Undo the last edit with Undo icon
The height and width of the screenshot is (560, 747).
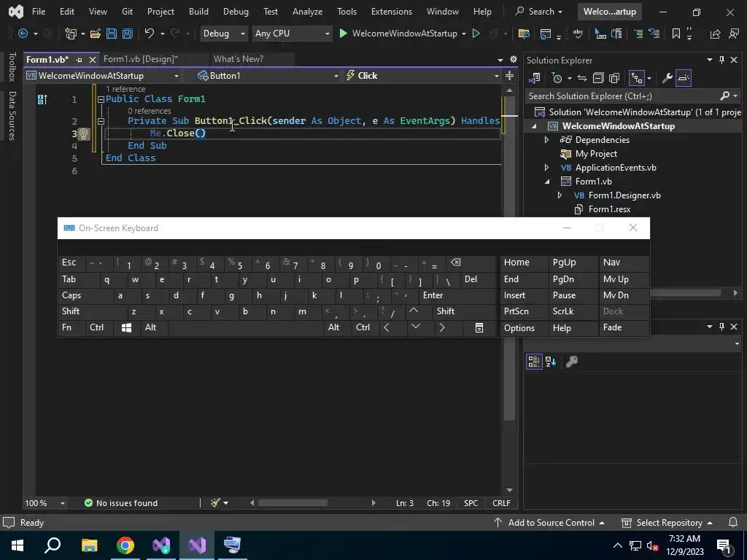(149, 34)
